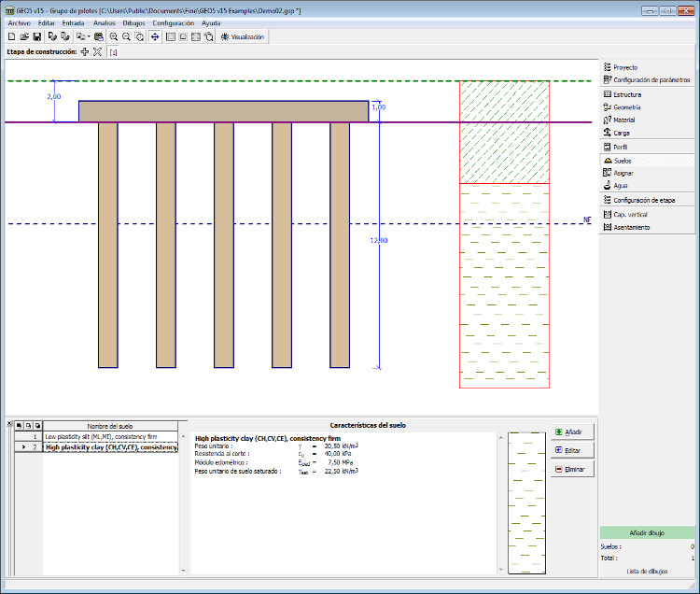Viewport: 700px width, 594px height.
Task: Click the Añadir dibujo button
Action: click(x=648, y=532)
